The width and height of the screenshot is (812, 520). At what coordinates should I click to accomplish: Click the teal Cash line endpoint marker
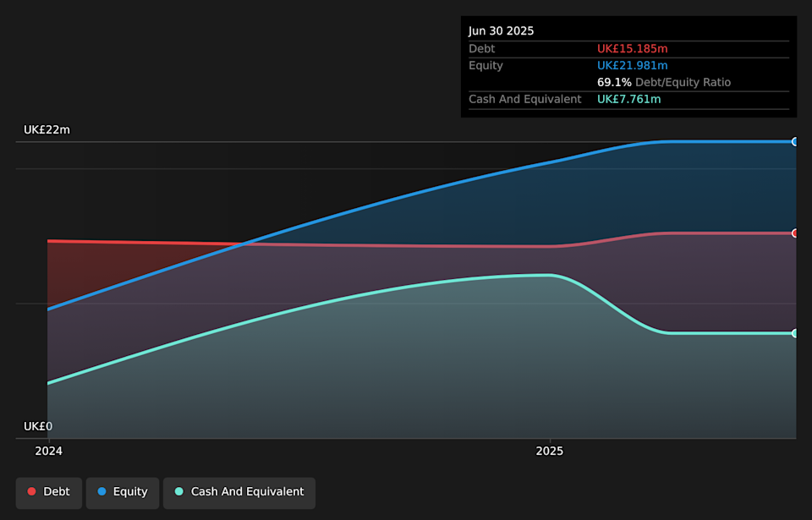(x=793, y=333)
